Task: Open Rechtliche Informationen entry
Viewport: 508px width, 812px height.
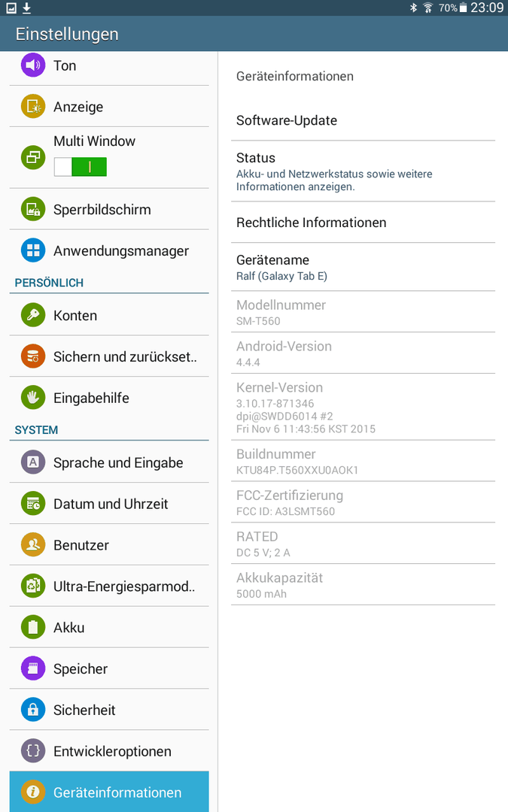Action: pyautogui.click(x=363, y=223)
